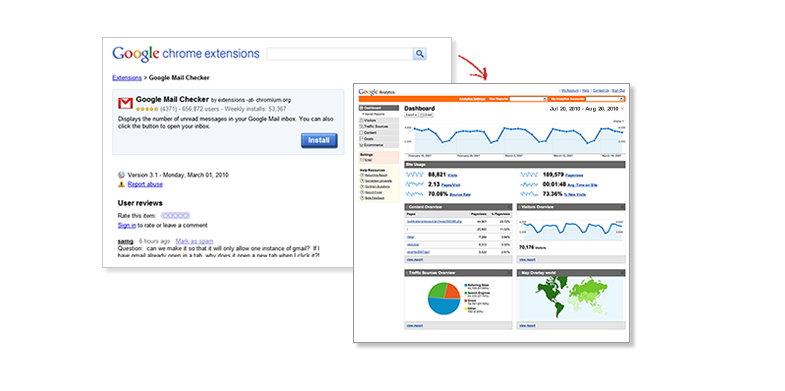Click the blue Install button
785x391 pixels.
319,140
